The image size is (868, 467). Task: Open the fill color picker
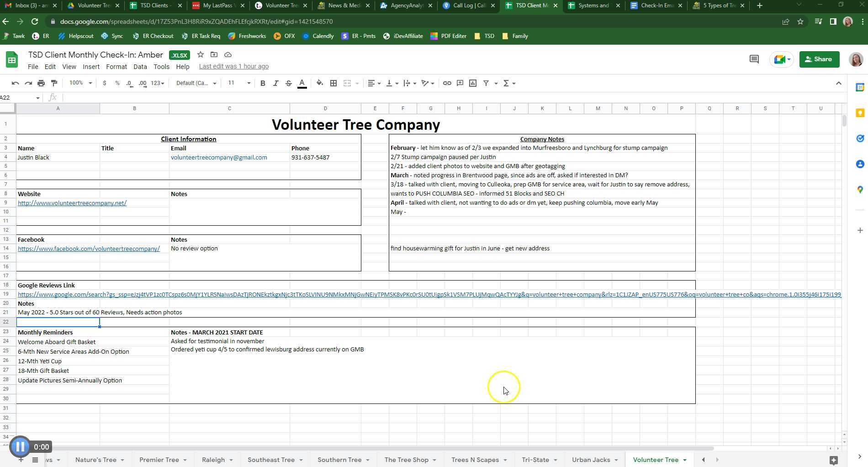point(319,83)
